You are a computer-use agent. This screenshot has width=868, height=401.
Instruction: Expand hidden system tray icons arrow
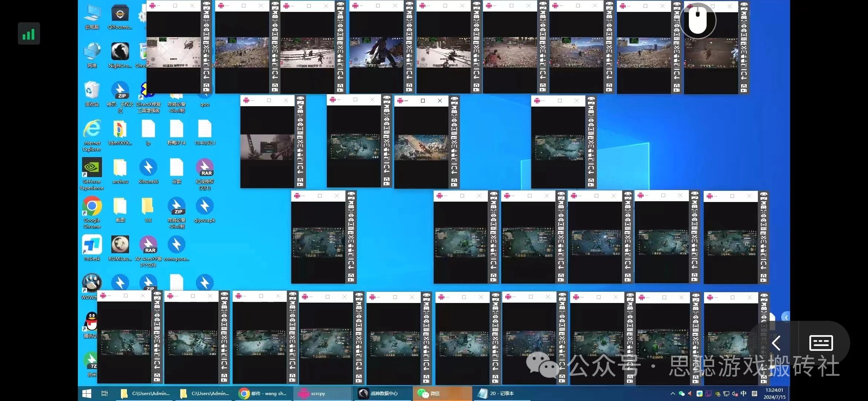tap(673, 394)
